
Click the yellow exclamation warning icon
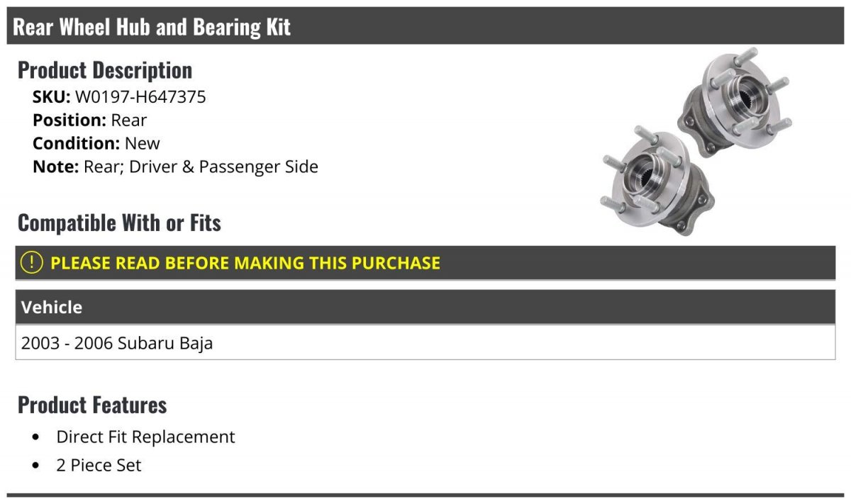pyautogui.click(x=31, y=263)
